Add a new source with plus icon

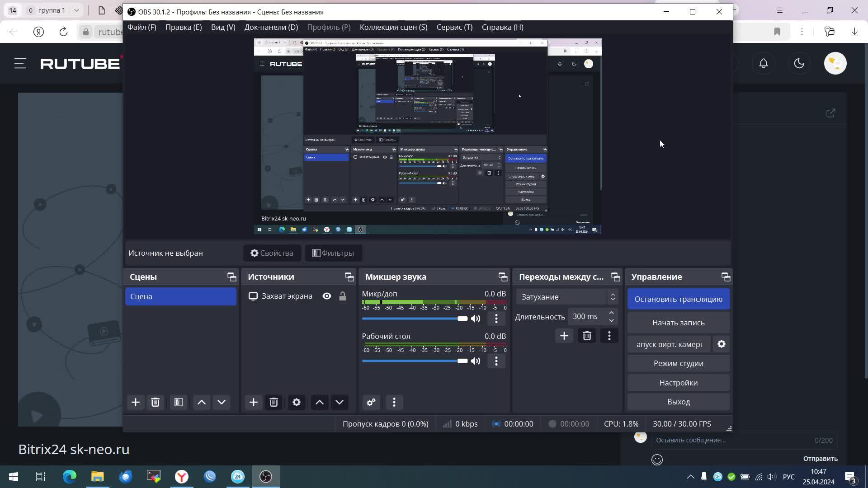tap(253, 402)
